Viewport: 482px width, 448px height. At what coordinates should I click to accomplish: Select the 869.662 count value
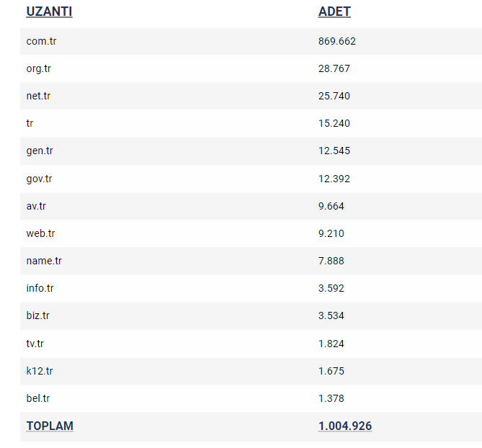coord(337,41)
